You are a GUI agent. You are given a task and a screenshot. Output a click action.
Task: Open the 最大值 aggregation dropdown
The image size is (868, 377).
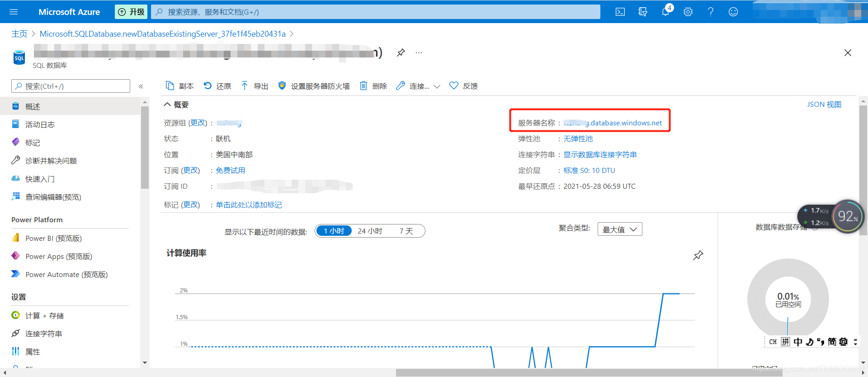pos(620,229)
